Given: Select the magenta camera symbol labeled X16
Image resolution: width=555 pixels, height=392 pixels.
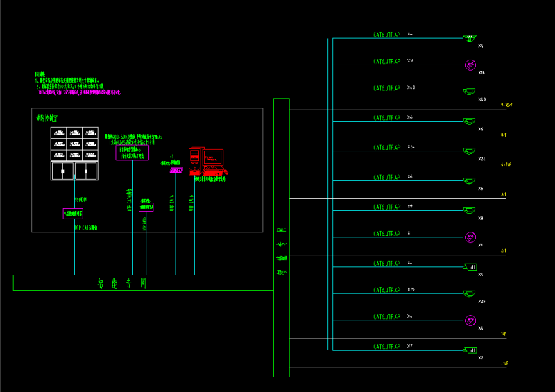Looking at the screenshot, I should coord(470,66).
